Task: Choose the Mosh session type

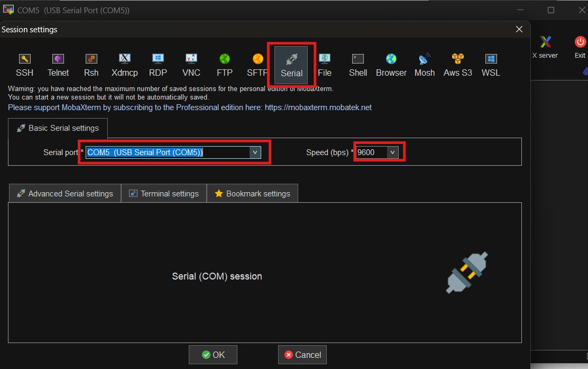Action: [425, 65]
